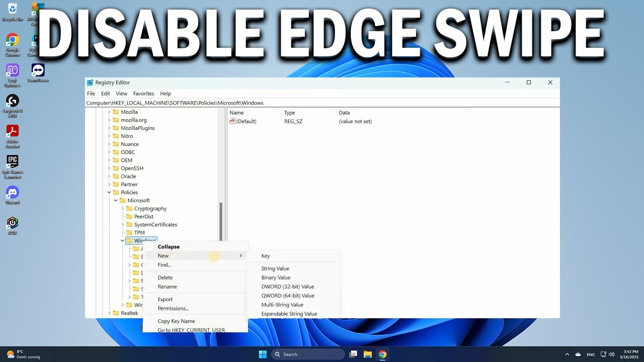The width and height of the screenshot is (644, 362).
Task: Collapse the Policies key
Action: (x=109, y=193)
